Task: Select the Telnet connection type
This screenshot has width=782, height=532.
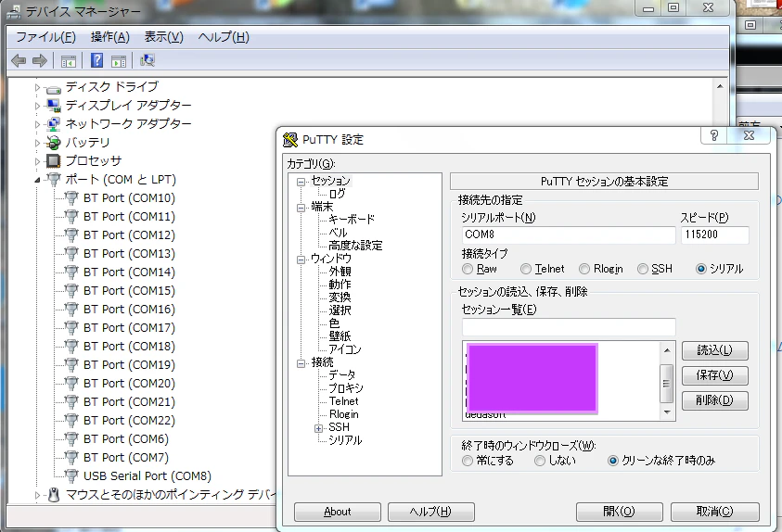Action: (x=526, y=269)
